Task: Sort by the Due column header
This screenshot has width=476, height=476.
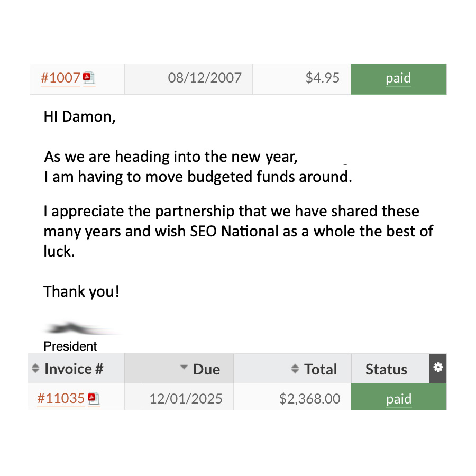Action: click(207, 369)
